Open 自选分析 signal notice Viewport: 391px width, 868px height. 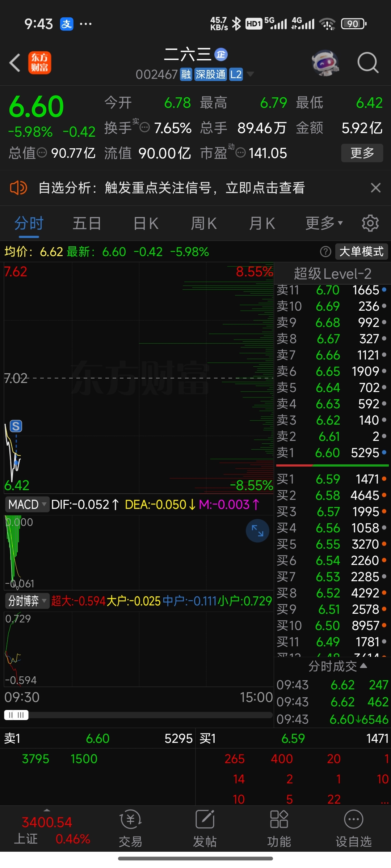click(x=172, y=188)
